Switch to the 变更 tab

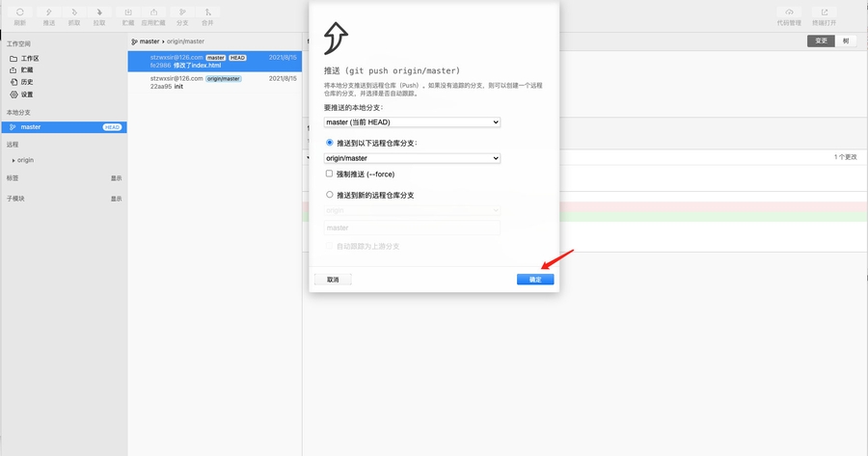[821, 40]
